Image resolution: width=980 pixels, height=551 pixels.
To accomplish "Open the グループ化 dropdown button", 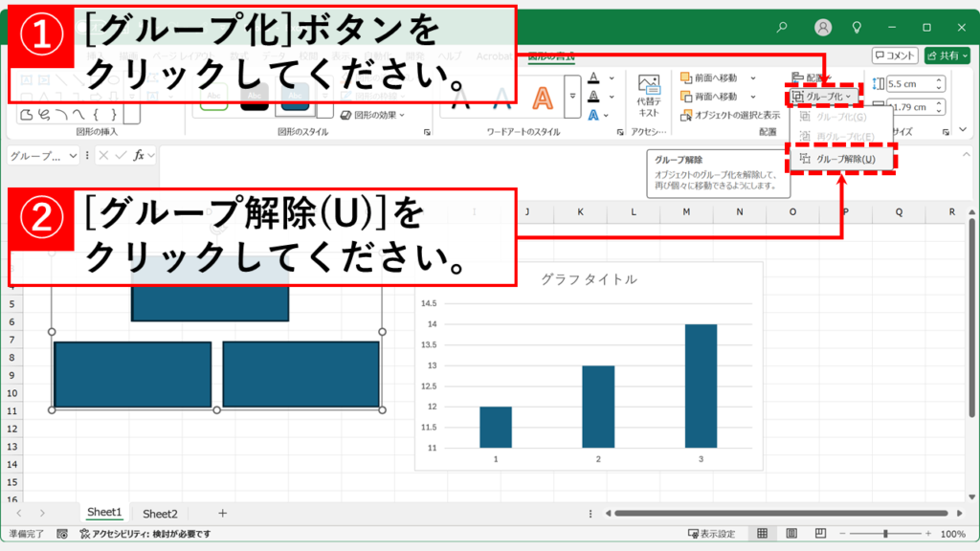I will [822, 97].
